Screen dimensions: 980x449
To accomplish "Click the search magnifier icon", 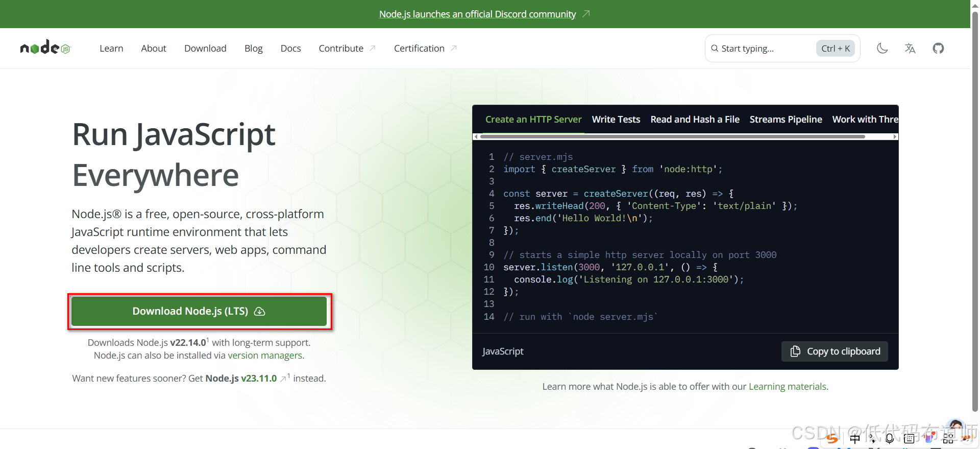I will tap(715, 49).
